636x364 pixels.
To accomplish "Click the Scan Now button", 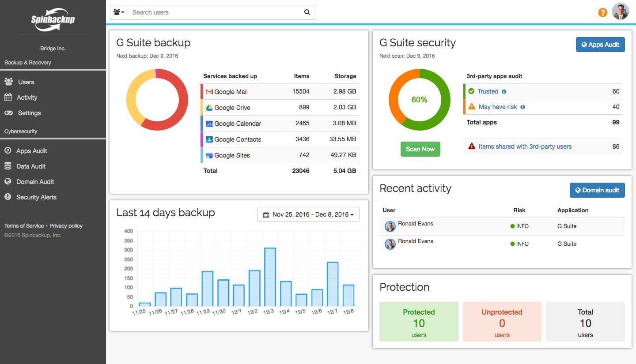I will [420, 149].
